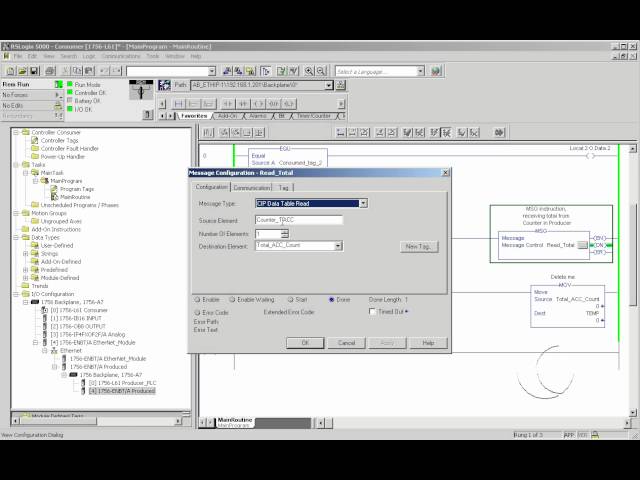Click the Zoom In magnifier icon
This screenshot has height=480, width=640.
(309, 71)
